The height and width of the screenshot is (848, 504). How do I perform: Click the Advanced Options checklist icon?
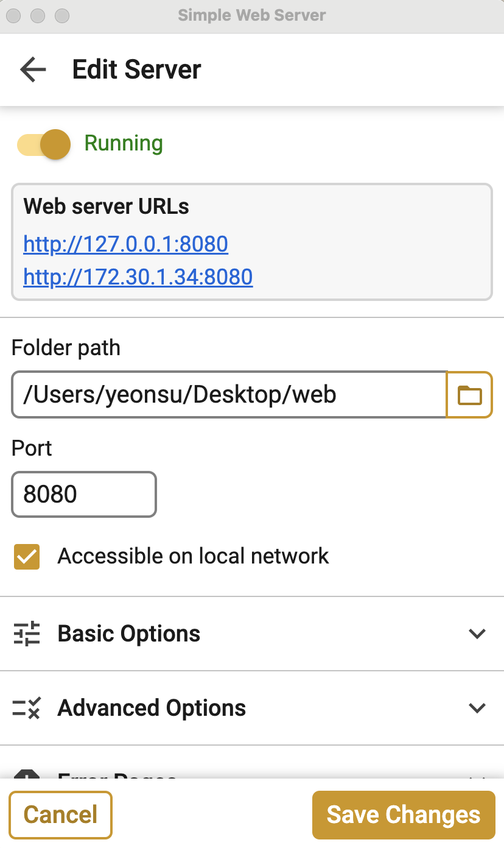(x=27, y=708)
